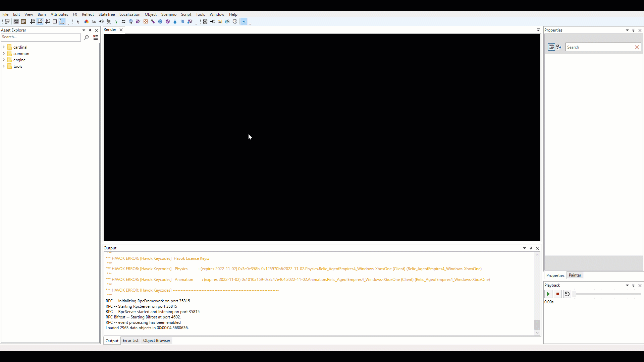Viewport: 644px width, 362px height.
Task: Click the image thumbnail toolbar icon
Action: [x=16, y=21]
